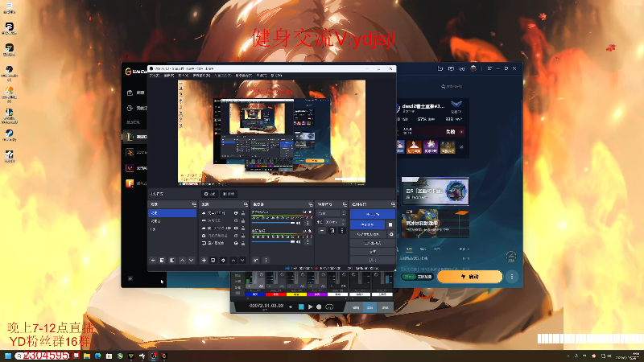Open three-dot menu beside launcher 启动 button
Screen dimensions: 644x362
(x=512, y=277)
